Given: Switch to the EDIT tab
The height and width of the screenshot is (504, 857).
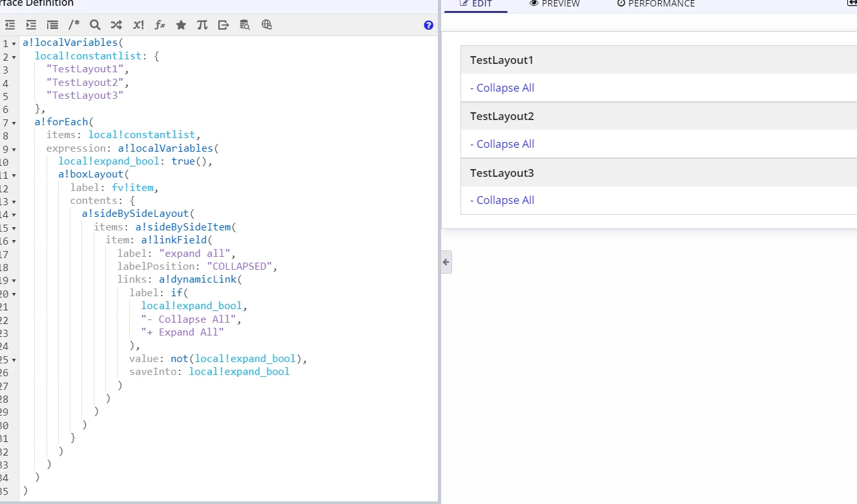Looking at the screenshot, I should pyautogui.click(x=475, y=4).
